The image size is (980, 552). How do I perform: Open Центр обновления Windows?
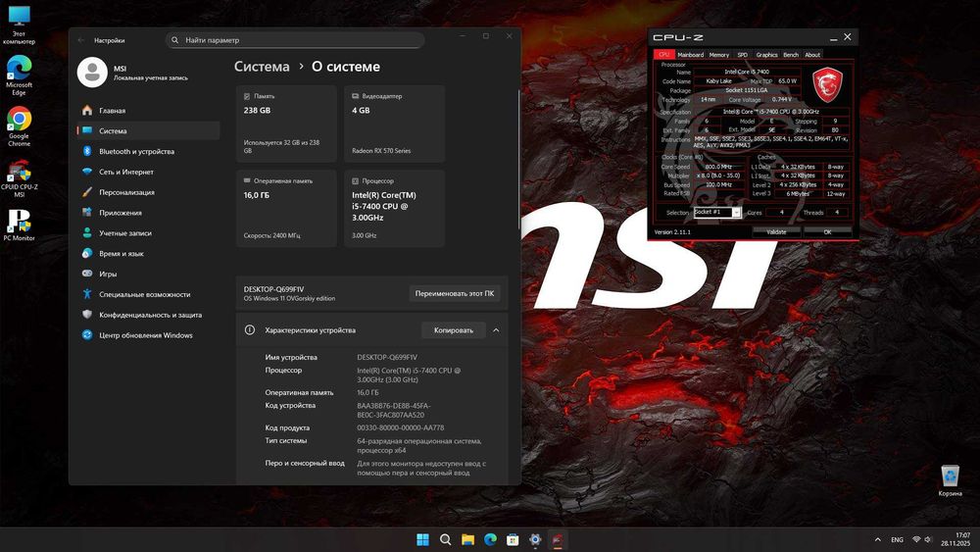[x=146, y=335]
